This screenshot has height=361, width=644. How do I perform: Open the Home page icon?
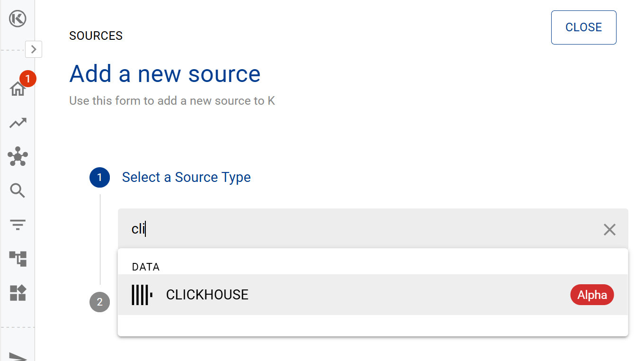[18, 89]
